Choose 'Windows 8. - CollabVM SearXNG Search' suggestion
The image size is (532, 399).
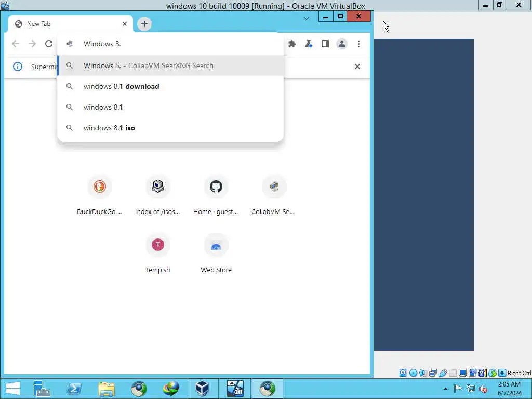coord(170,65)
